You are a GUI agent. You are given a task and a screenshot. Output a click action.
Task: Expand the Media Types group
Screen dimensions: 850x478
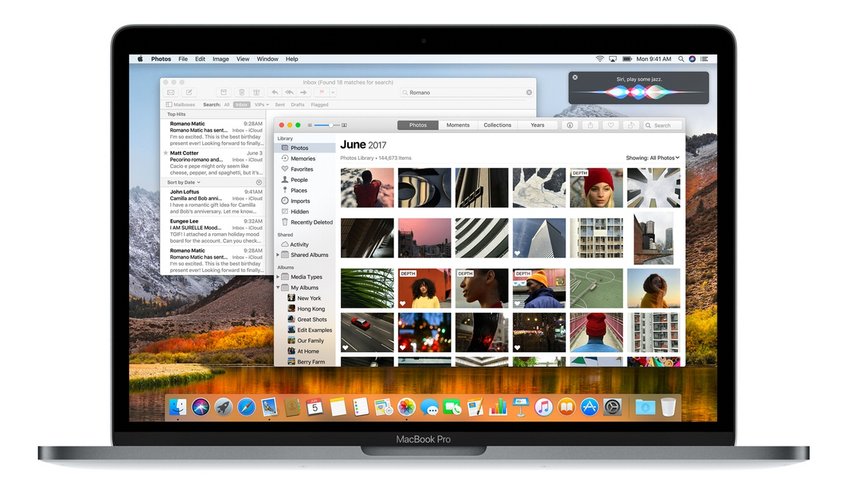pos(278,277)
